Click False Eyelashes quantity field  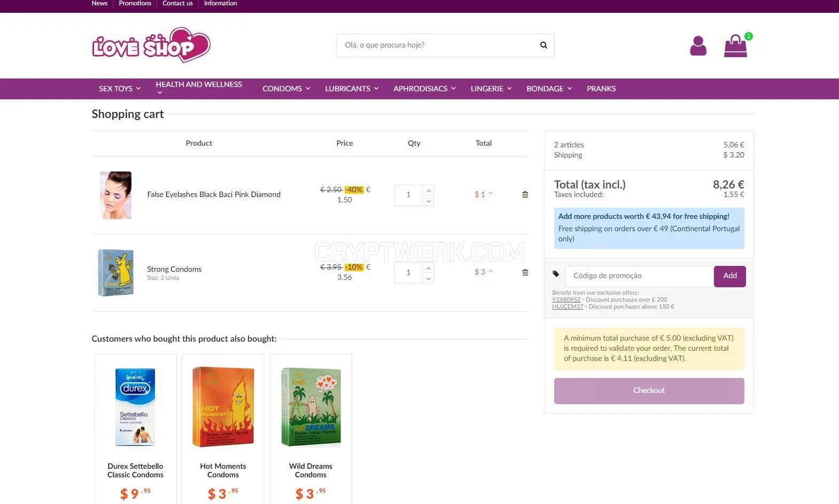(x=408, y=195)
